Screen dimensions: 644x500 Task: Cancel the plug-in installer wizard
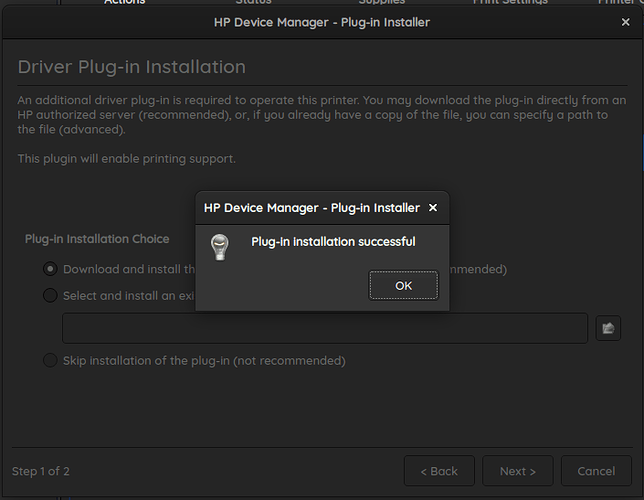click(596, 471)
